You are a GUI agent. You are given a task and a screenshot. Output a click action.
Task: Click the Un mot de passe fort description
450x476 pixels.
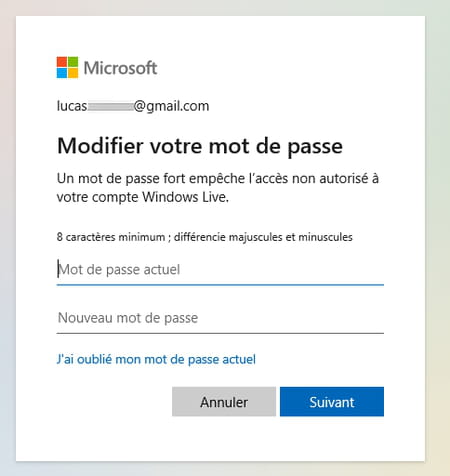218,188
